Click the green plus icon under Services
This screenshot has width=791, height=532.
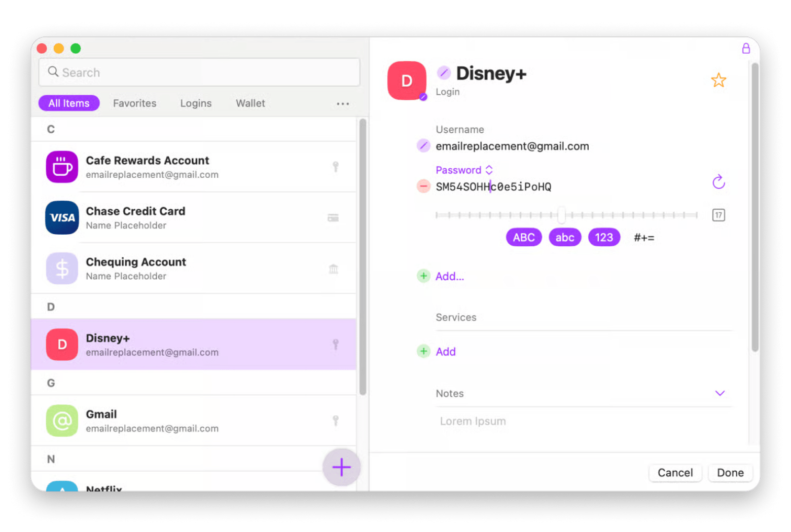click(423, 351)
